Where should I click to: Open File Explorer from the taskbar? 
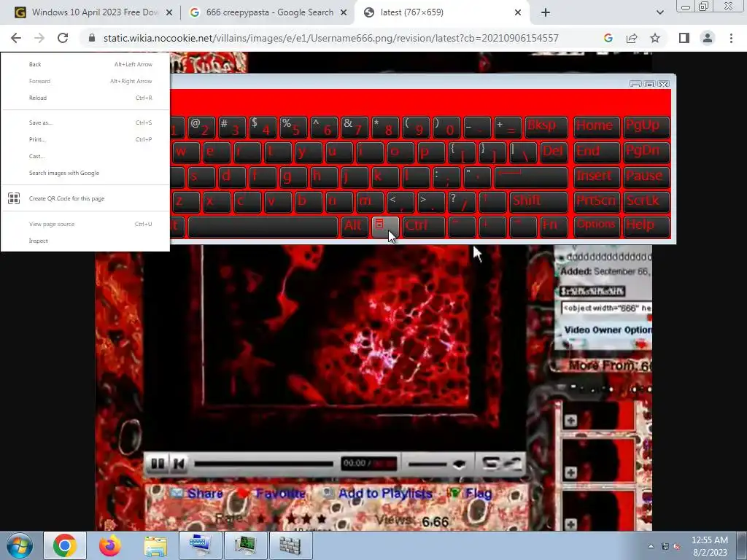(x=155, y=545)
